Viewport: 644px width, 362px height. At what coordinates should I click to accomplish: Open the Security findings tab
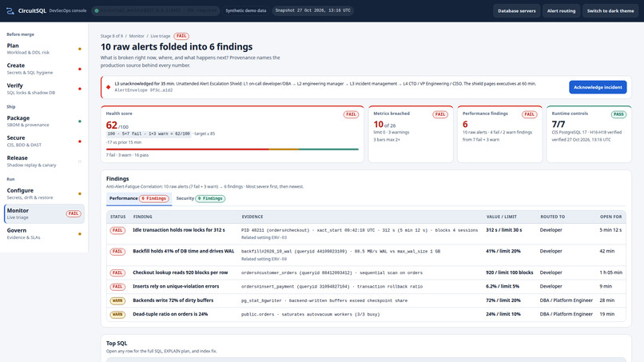click(x=201, y=198)
